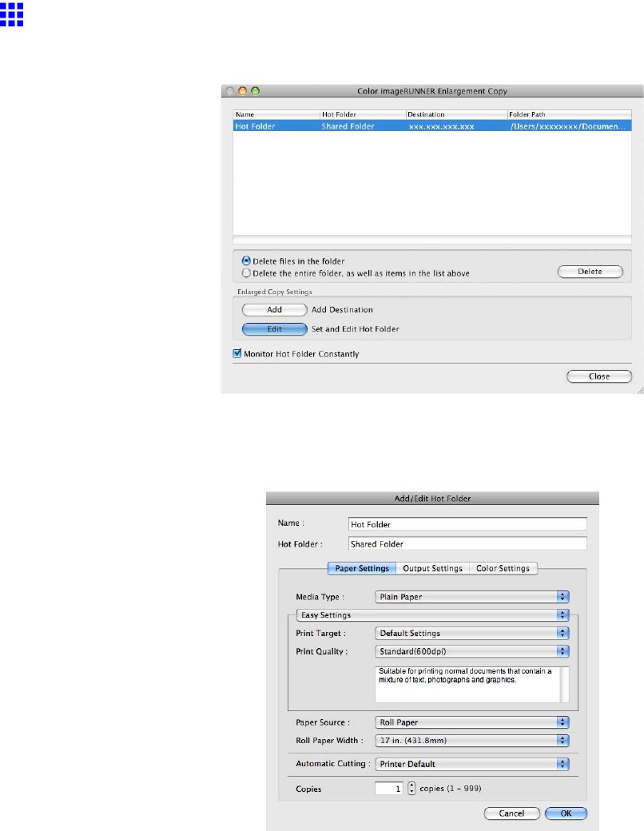644x831 pixels.
Task: Open the Roll Paper Width dropdown
Action: (471, 741)
